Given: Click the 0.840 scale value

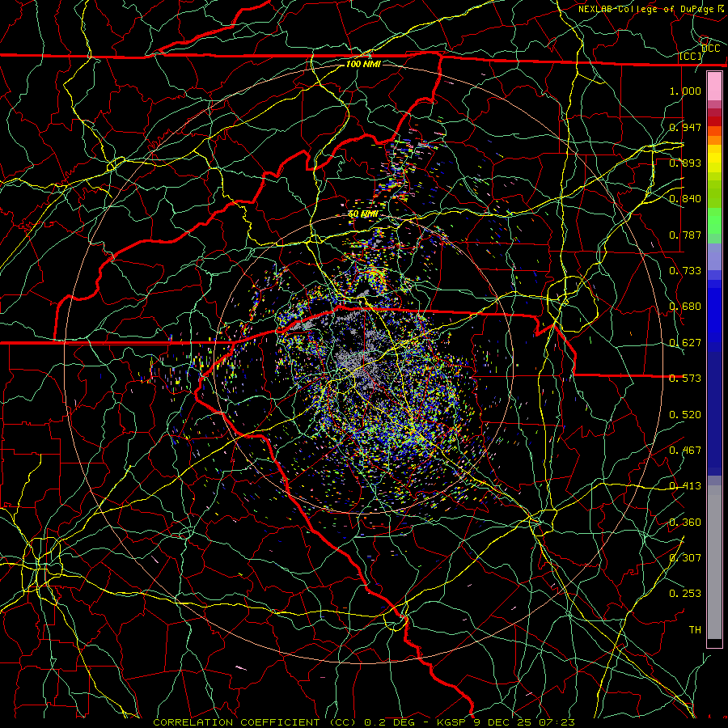Looking at the screenshot, I should [685, 199].
